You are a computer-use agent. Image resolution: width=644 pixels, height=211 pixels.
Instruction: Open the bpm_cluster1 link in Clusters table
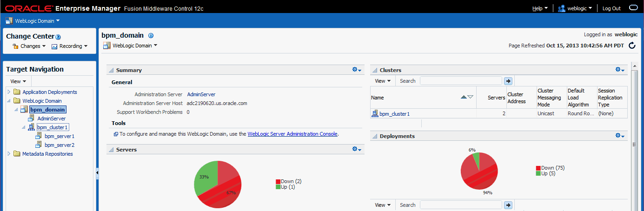pyautogui.click(x=395, y=113)
